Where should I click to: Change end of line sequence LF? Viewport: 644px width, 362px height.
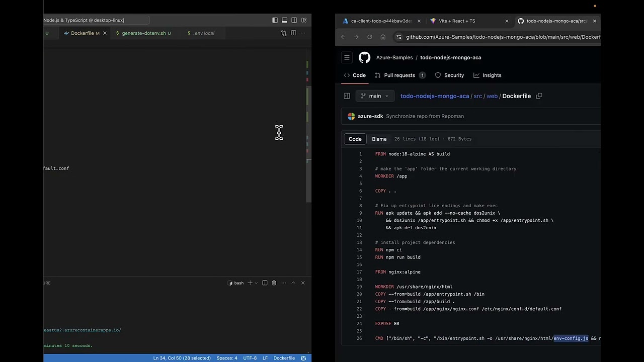pos(265,358)
